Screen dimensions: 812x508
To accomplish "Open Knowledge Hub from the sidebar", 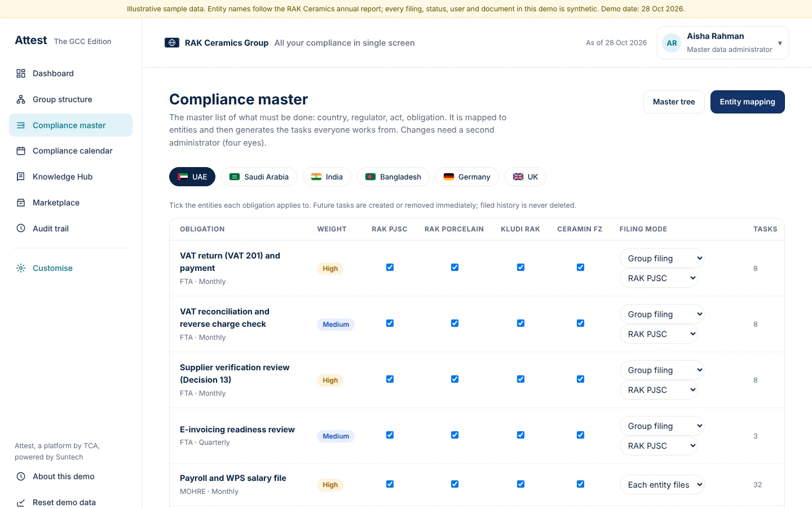I will pos(70,177).
